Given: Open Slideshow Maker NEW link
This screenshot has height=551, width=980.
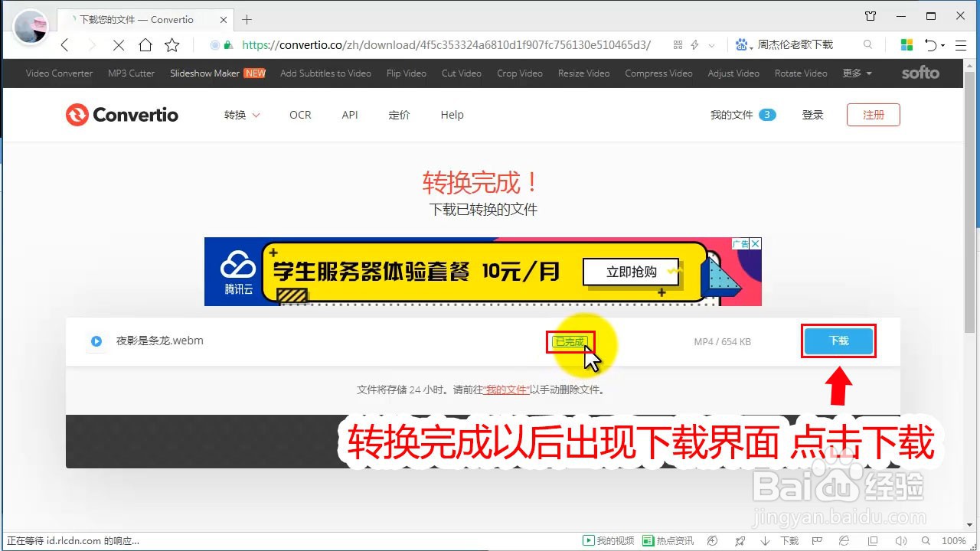Looking at the screenshot, I should point(217,73).
